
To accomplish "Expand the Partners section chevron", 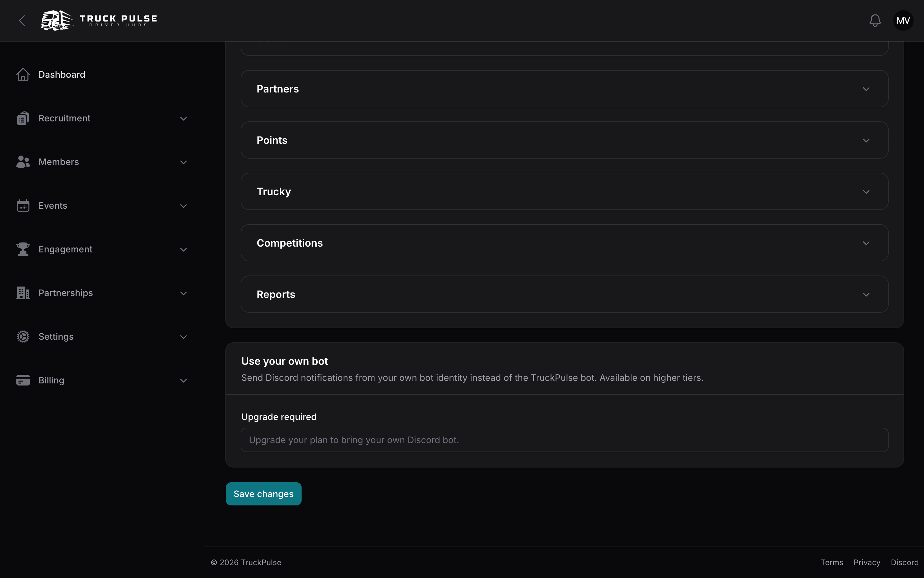I will pyautogui.click(x=866, y=89).
